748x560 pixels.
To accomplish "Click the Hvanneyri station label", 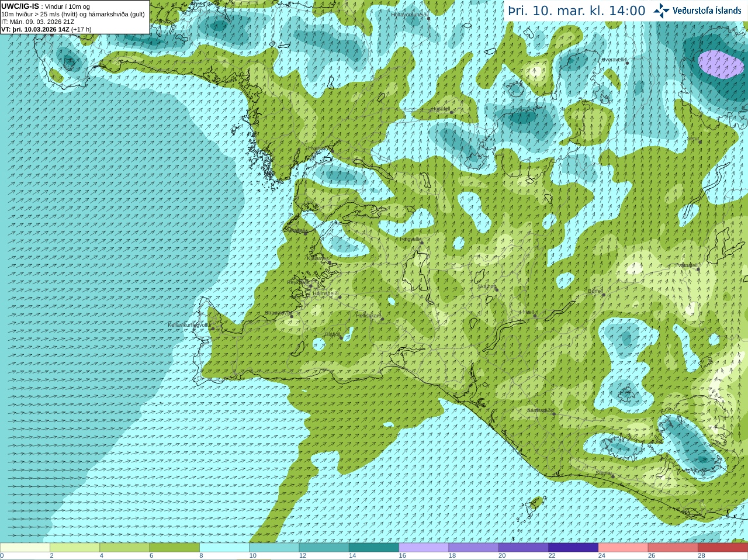I will point(318,148).
